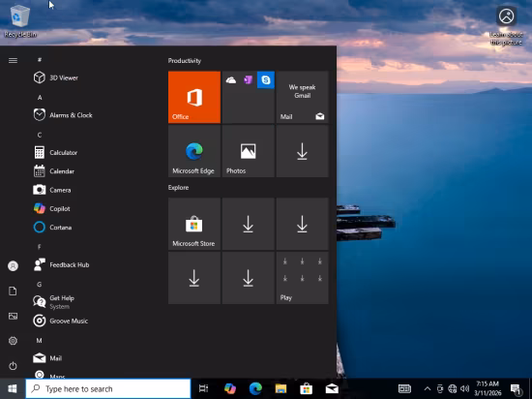Click download tile below Microsoft Store
This screenshot has width=532, height=399.
194,278
